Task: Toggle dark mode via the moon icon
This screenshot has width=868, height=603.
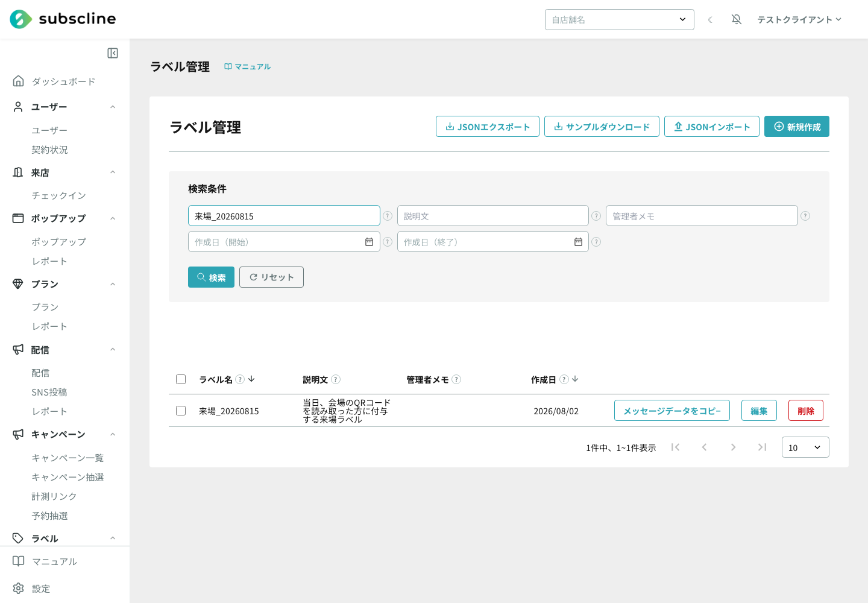Action: [x=711, y=20]
